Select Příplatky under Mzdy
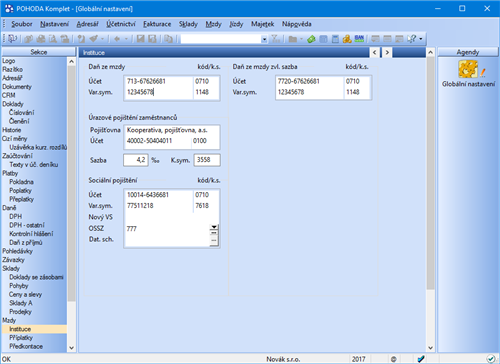The image size is (500, 364). (21, 338)
